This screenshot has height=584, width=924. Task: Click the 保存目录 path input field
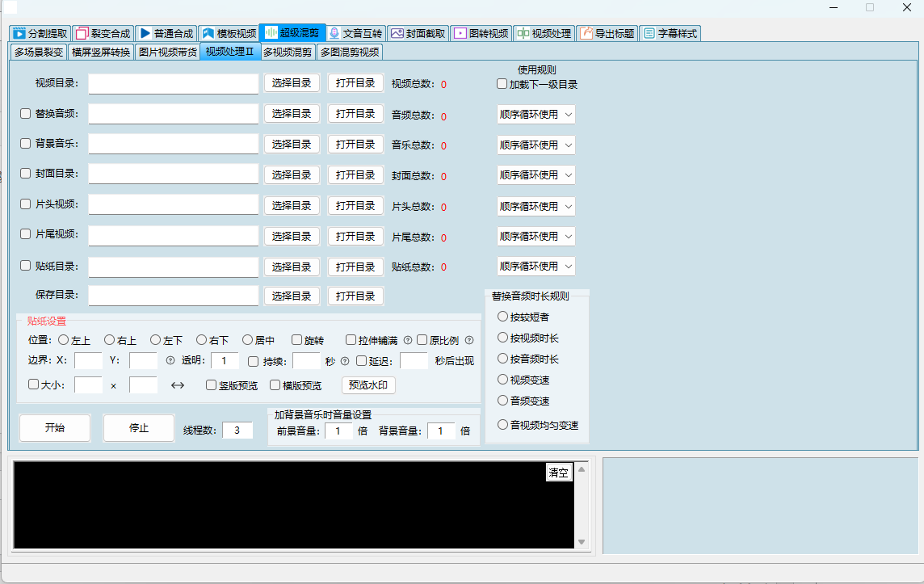[x=174, y=296]
